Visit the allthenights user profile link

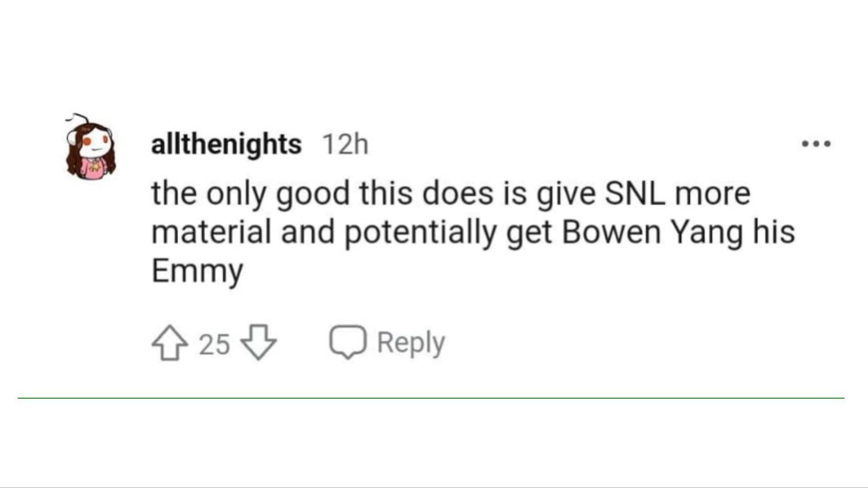tap(226, 145)
